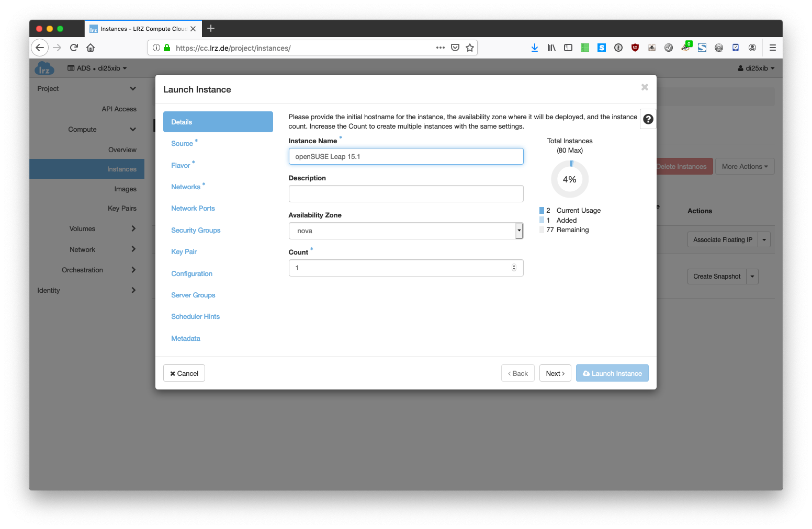Screen dimensions: 812x529
Task: Select the Flavor step
Action: pos(181,166)
